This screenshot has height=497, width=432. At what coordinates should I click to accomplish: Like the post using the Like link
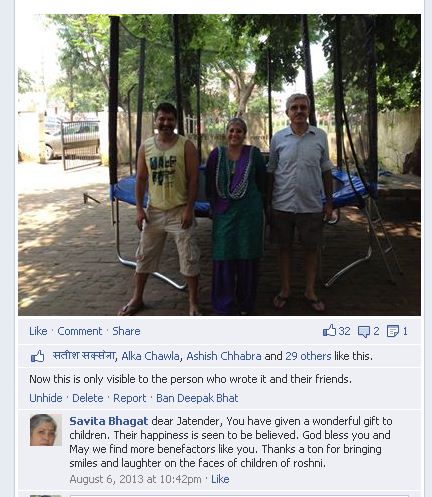click(38, 331)
